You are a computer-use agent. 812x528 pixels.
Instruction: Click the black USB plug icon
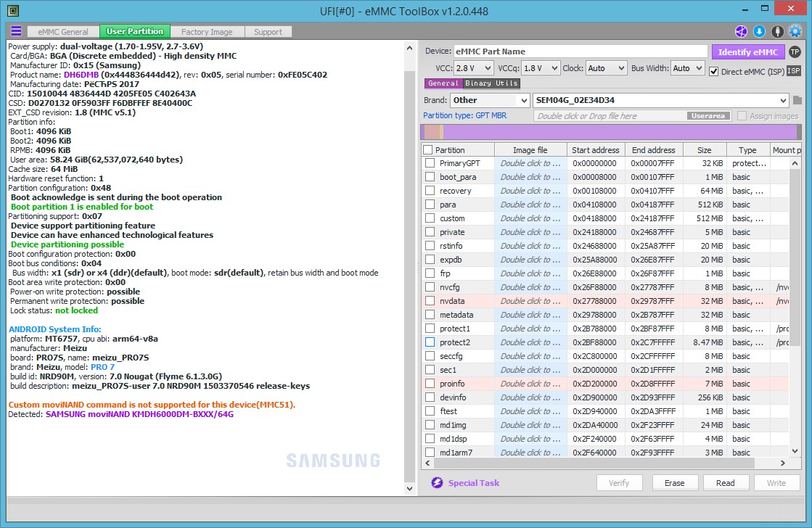tap(777, 32)
